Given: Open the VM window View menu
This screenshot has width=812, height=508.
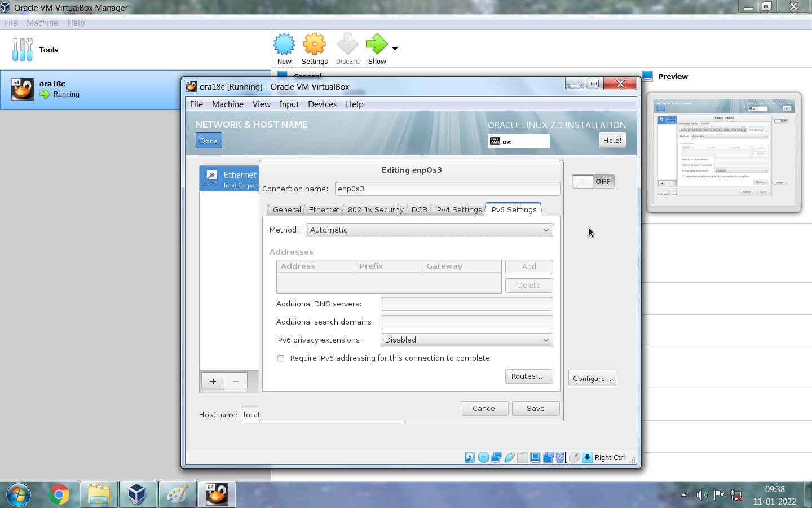Looking at the screenshot, I should pos(261,104).
